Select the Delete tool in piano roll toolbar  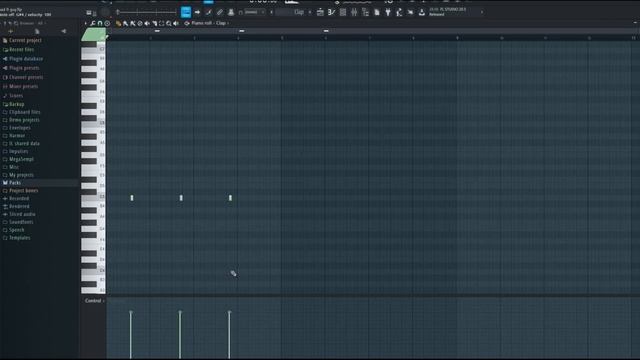coord(140,23)
